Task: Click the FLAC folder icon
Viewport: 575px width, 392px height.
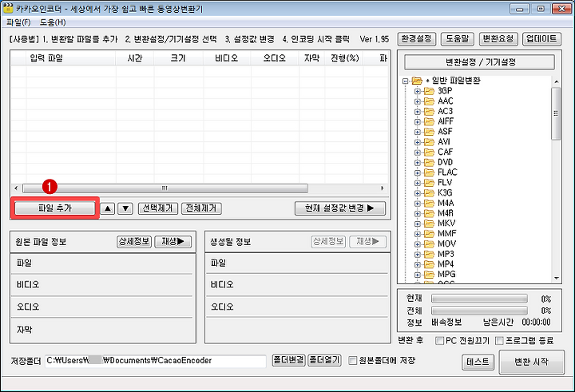Action: [x=429, y=172]
